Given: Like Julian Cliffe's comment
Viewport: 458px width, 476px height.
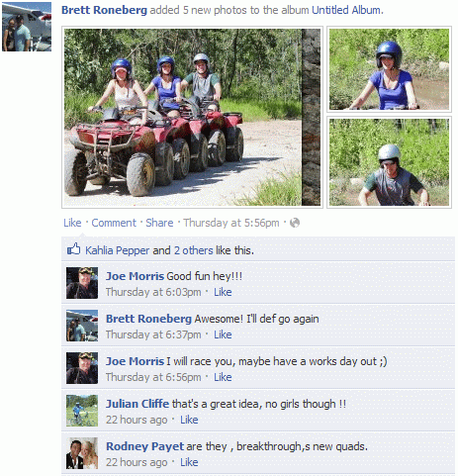Looking at the screenshot, I should [189, 420].
